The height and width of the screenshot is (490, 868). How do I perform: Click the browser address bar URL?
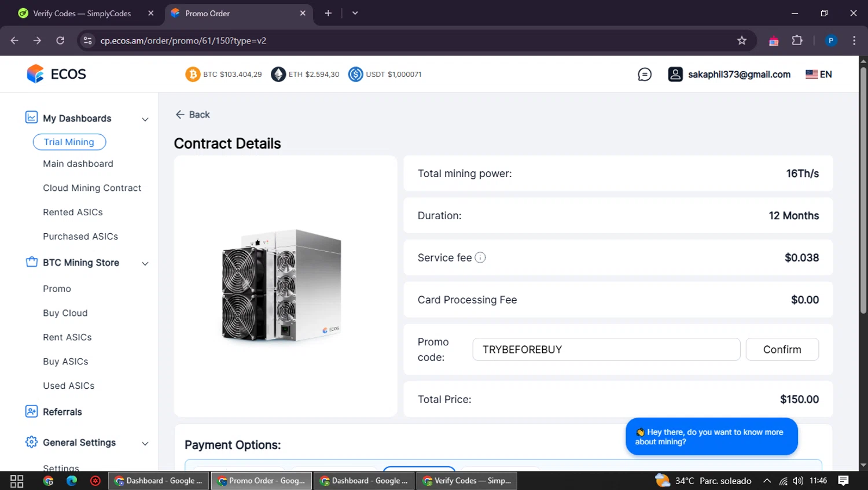183,40
